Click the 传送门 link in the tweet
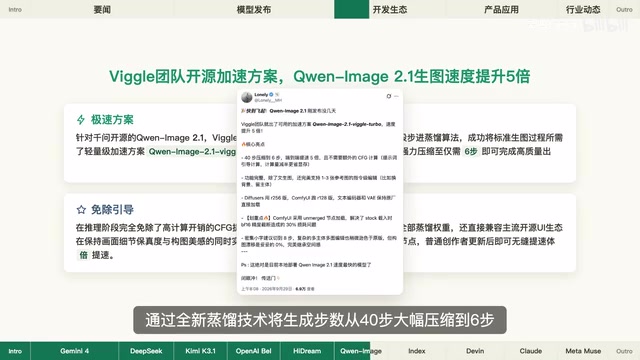 point(268,278)
